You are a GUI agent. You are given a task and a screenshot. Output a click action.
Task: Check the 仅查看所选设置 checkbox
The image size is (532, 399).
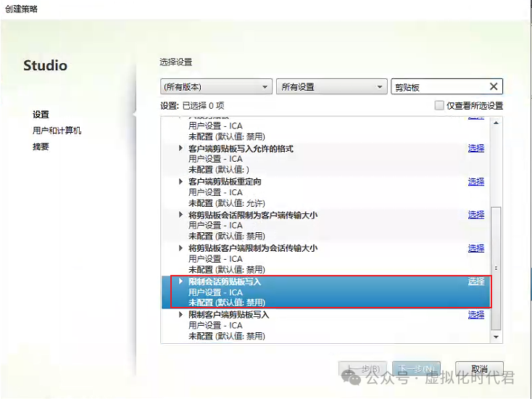[439, 105]
